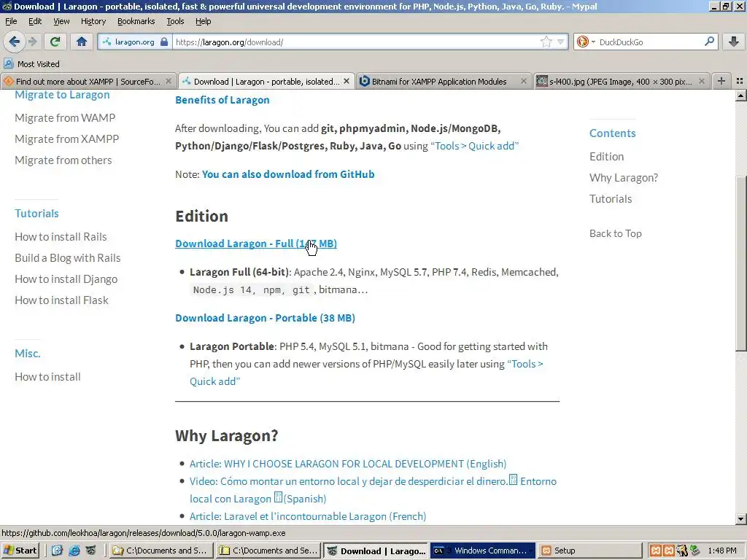Close the s-l400.jpg image tab
Screen dimensions: 747x560
click(702, 82)
